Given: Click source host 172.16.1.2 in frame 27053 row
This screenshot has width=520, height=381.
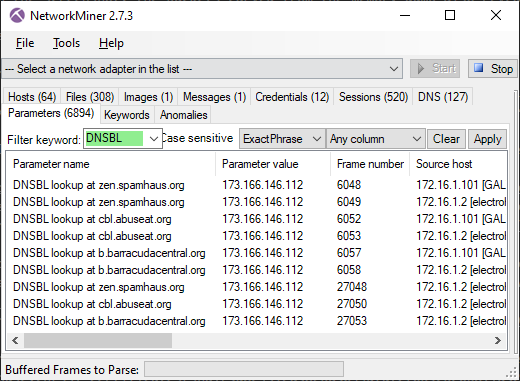Looking at the screenshot, I should (461, 321).
